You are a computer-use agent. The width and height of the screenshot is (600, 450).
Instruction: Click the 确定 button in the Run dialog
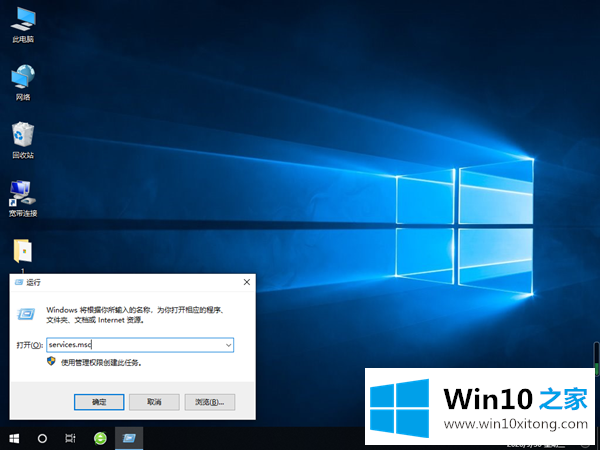pyautogui.click(x=99, y=402)
